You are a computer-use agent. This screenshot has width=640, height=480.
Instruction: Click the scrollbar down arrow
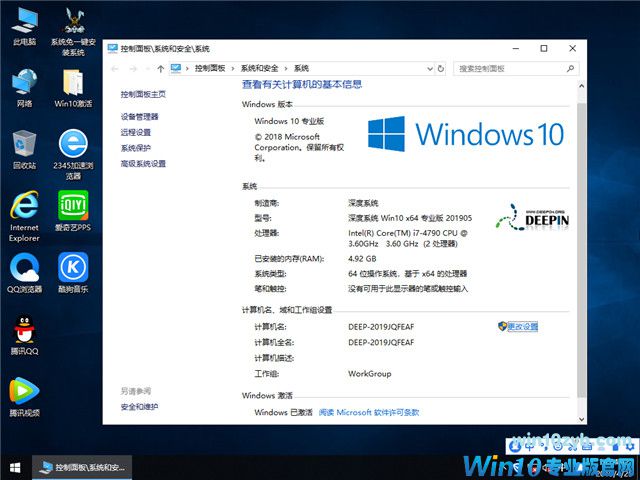click(x=582, y=419)
